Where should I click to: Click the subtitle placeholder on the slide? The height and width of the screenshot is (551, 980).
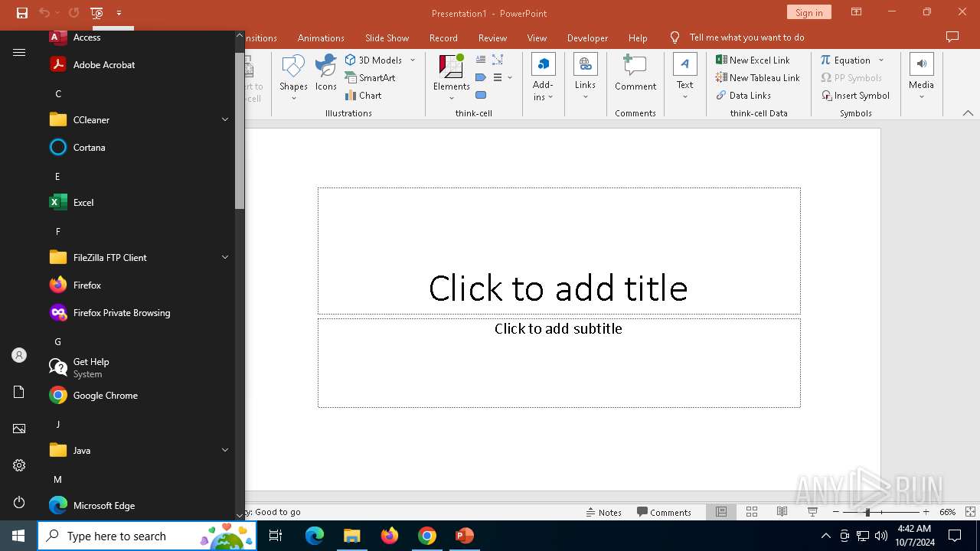(559, 363)
